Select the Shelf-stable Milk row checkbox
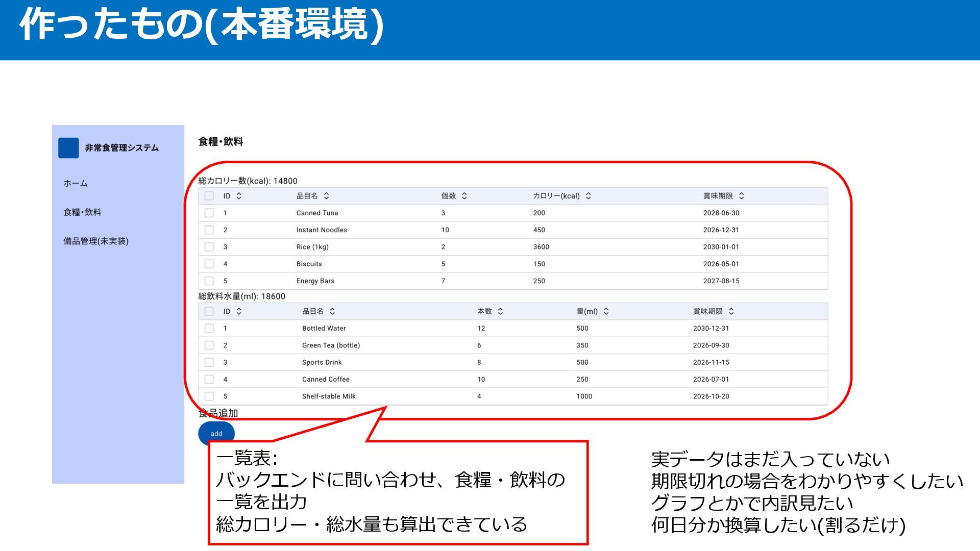Screen dimensions: 980x551 tap(209, 396)
